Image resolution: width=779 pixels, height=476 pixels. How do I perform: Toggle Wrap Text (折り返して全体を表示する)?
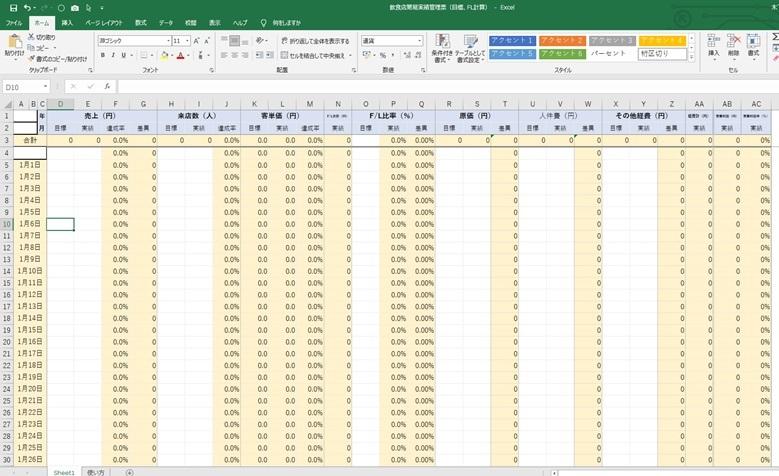click(315, 41)
